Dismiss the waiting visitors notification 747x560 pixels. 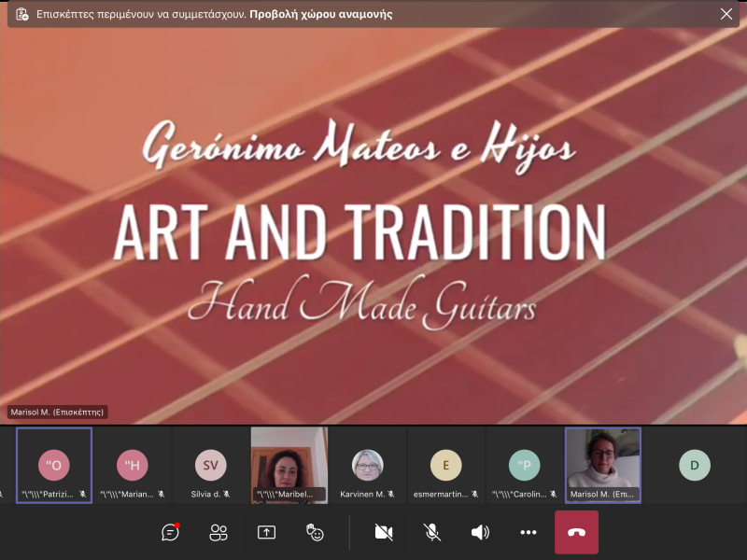click(726, 14)
